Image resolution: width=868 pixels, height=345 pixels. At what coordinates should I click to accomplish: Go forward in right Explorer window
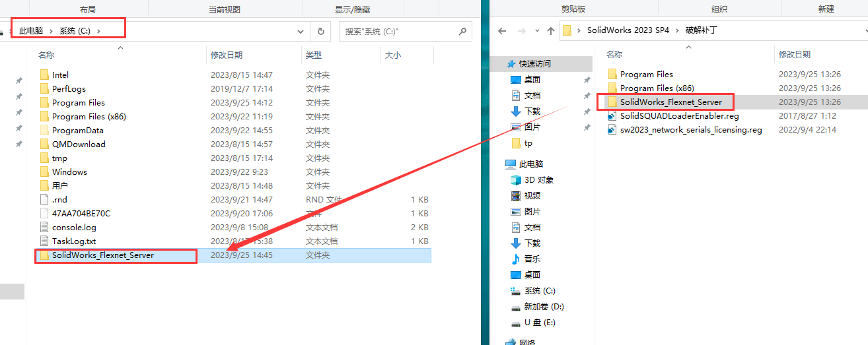click(x=521, y=31)
